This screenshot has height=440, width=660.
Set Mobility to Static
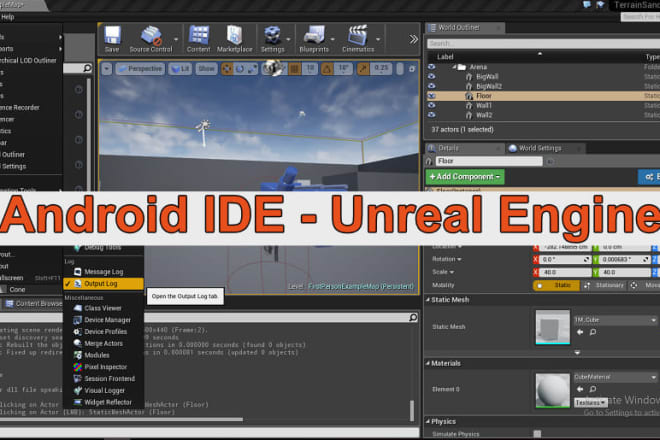[556, 285]
